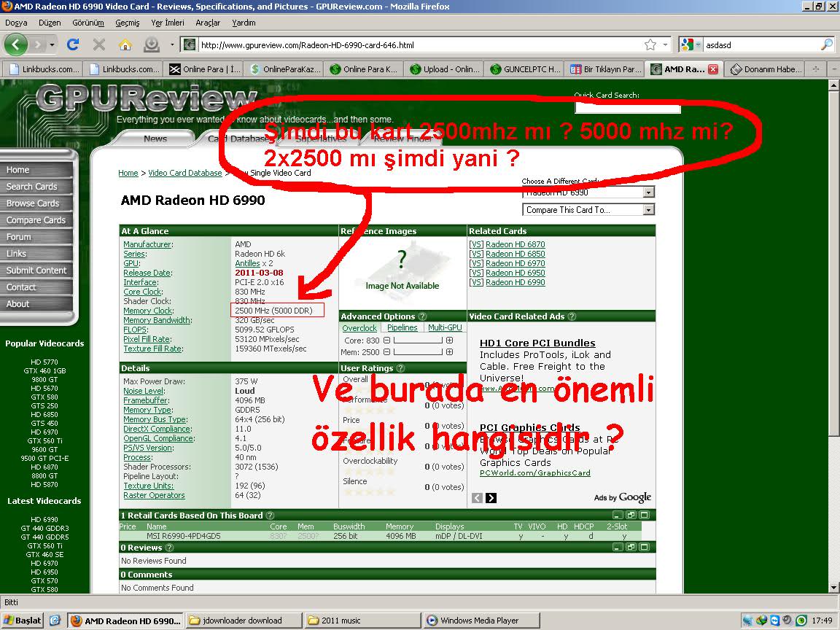The image size is (840, 630).
Task: Click the Radeon HD 6870 related card link
Action: coord(515,244)
